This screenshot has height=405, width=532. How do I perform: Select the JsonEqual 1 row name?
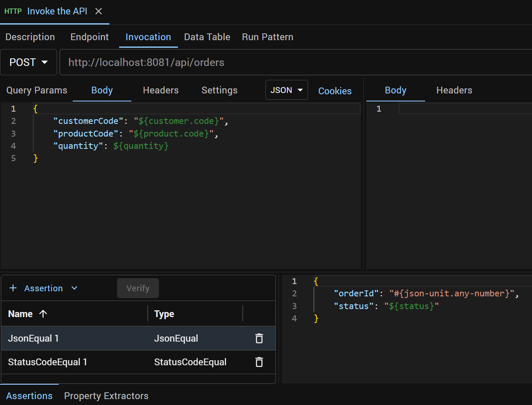pyautogui.click(x=33, y=338)
